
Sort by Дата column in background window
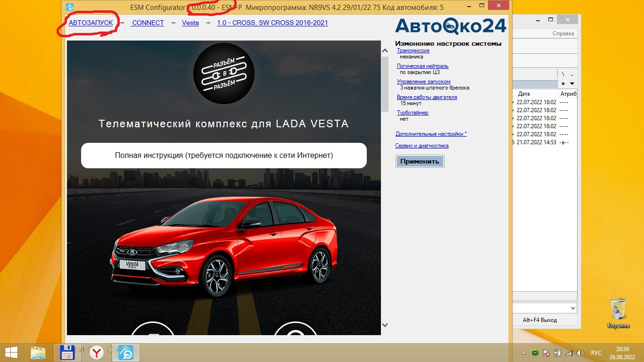(537, 94)
